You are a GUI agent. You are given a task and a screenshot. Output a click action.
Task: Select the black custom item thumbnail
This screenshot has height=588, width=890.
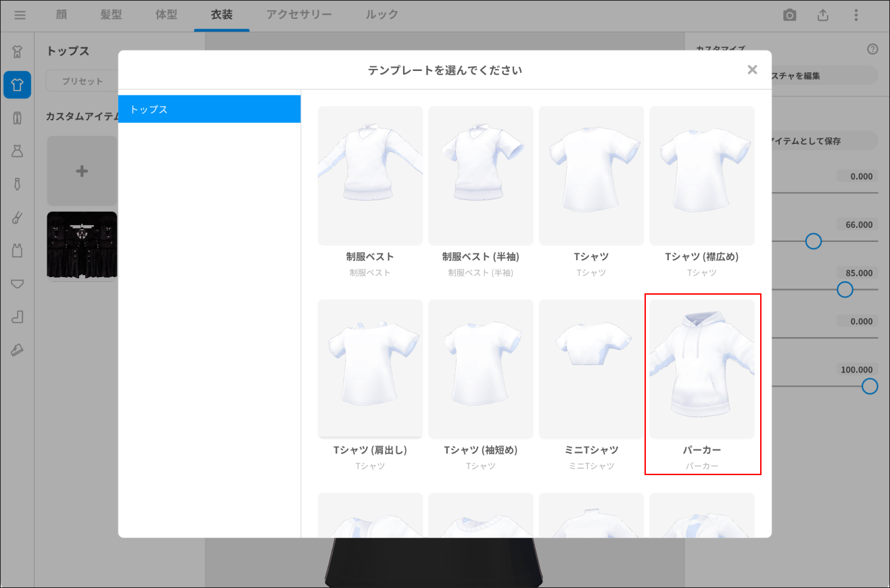[x=82, y=246]
